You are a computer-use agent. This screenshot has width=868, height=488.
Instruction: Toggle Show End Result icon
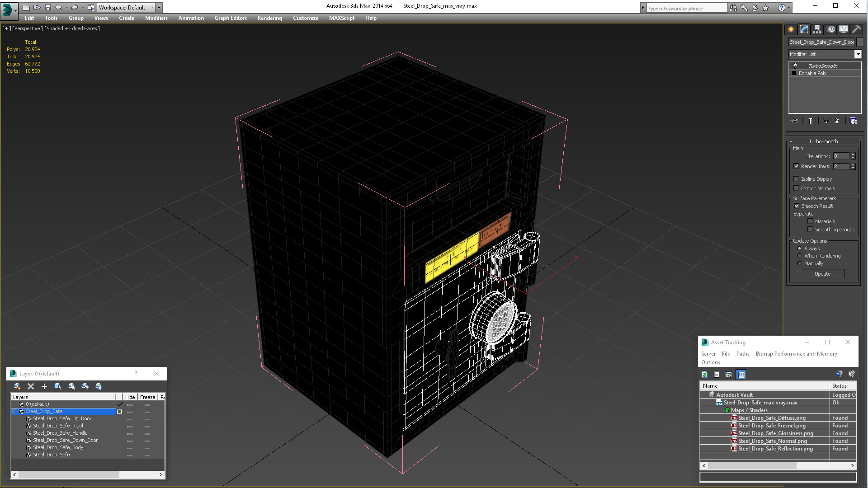tap(811, 121)
